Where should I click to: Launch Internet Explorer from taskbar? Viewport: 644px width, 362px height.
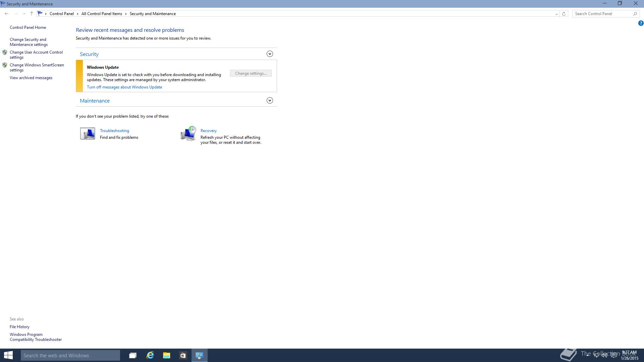coord(150,355)
